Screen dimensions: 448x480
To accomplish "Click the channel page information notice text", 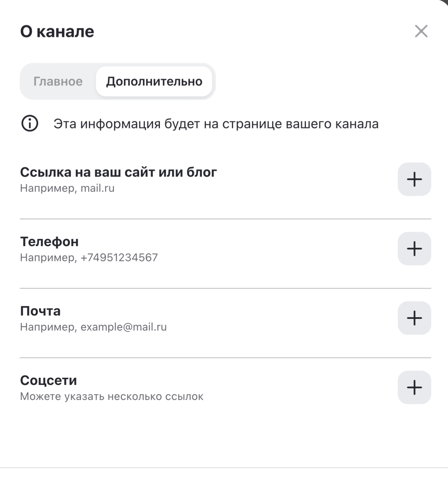I will [x=216, y=124].
